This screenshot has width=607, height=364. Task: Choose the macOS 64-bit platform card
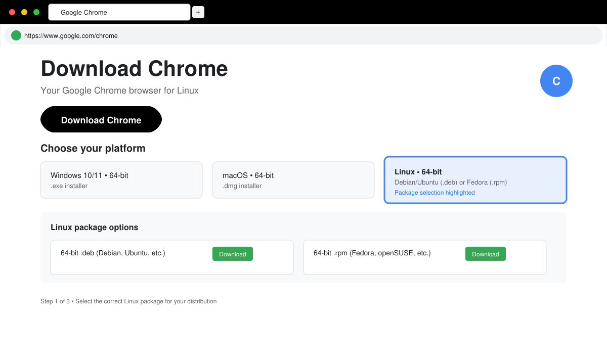coord(293,180)
